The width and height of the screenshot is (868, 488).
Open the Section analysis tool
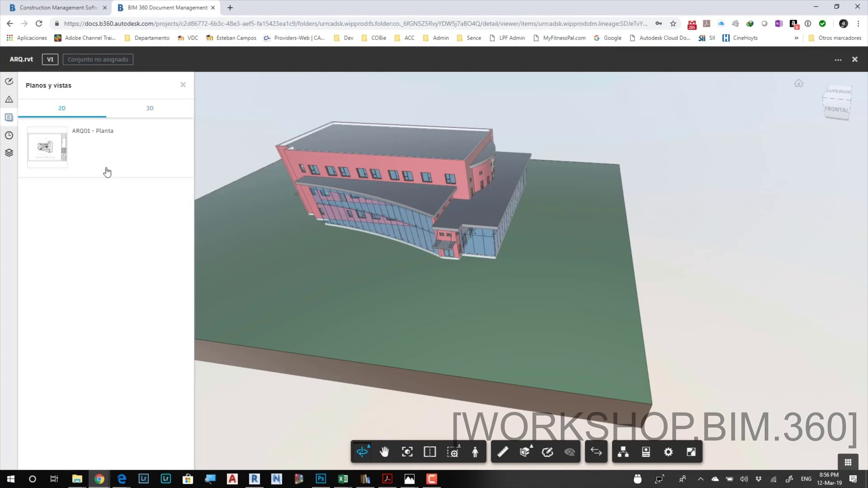[525, 452]
